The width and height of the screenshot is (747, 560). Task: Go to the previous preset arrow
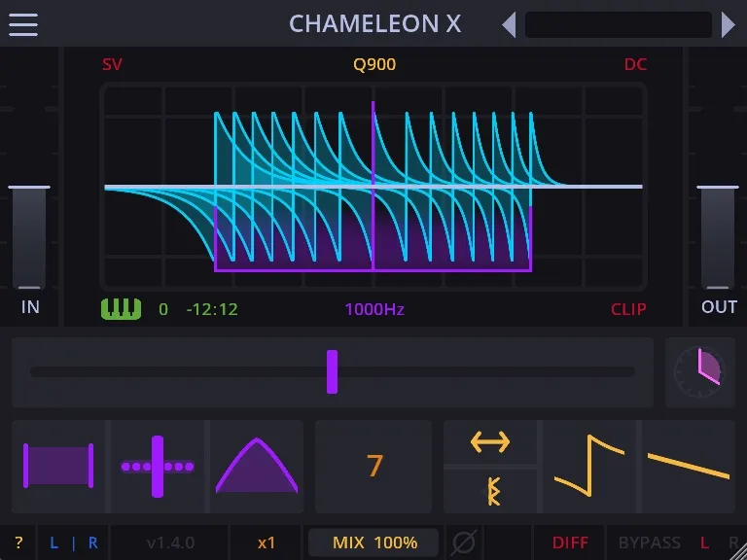click(510, 24)
